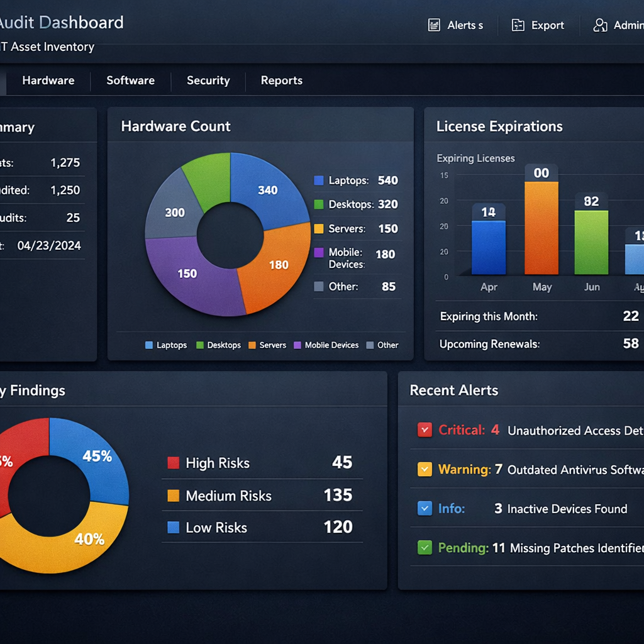The height and width of the screenshot is (644, 644).
Task: Click the '1,275' summary value
Action: (x=65, y=163)
